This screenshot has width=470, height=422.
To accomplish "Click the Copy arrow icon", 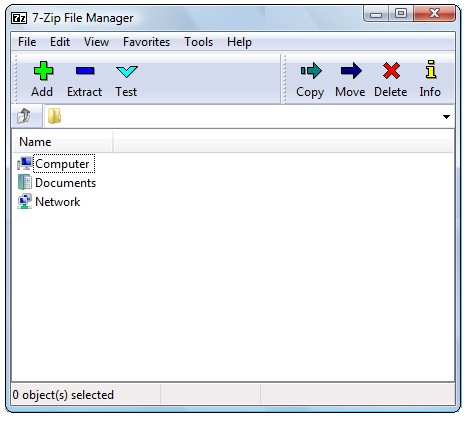I will click(311, 71).
